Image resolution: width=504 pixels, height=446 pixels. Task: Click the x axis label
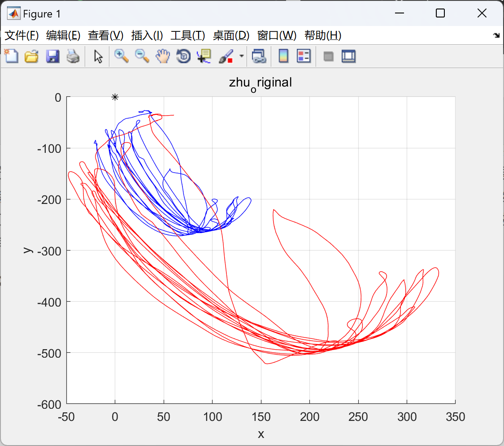tap(261, 434)
